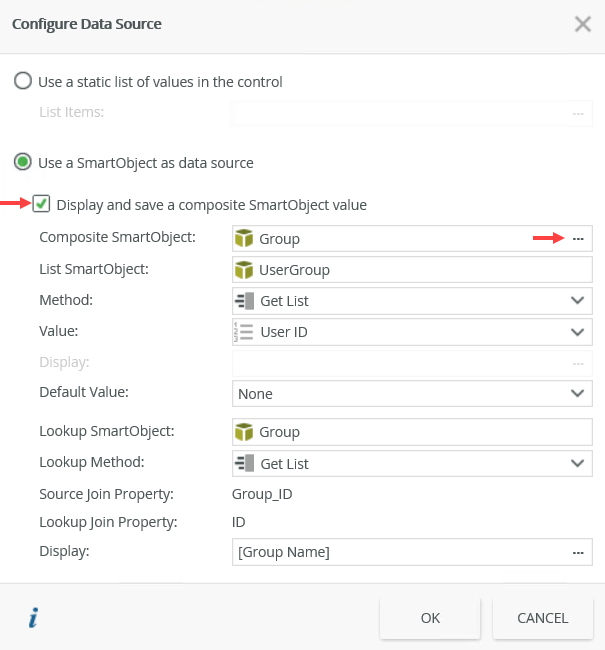Viewport: 605px width, 650px height.
Task: Expand the Default Value dropdown
Action: (x=577, y=394)
